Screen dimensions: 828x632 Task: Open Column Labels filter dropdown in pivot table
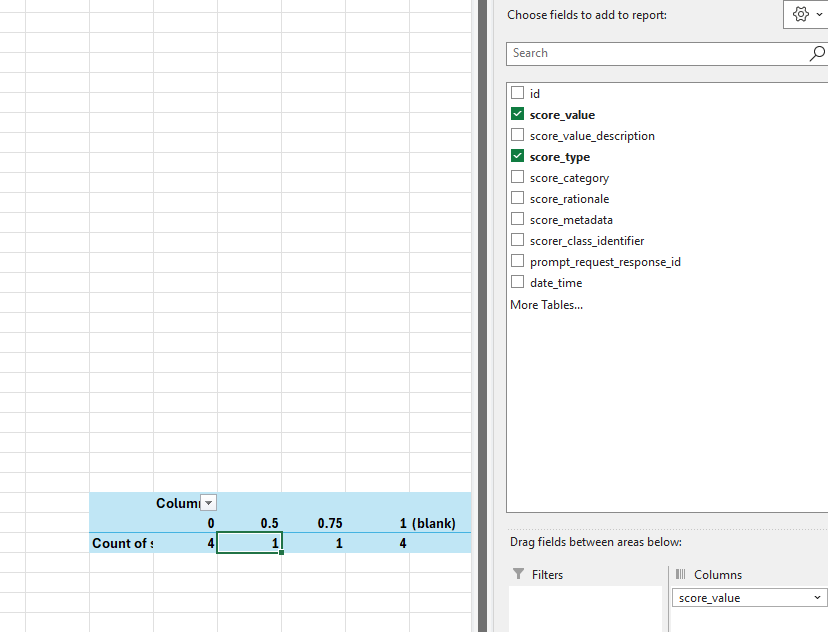[x=208, y=503]
